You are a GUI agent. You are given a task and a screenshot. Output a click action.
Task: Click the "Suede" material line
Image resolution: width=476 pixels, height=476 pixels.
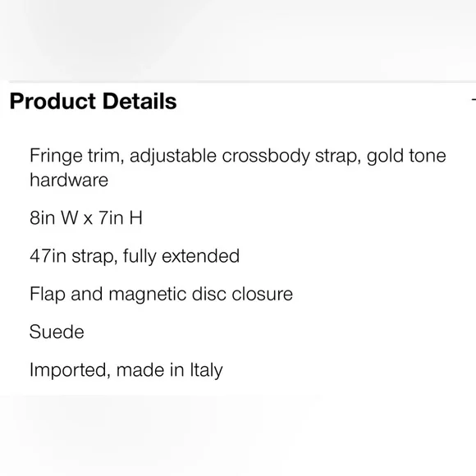pyautogui.click(x=57, y=332)
